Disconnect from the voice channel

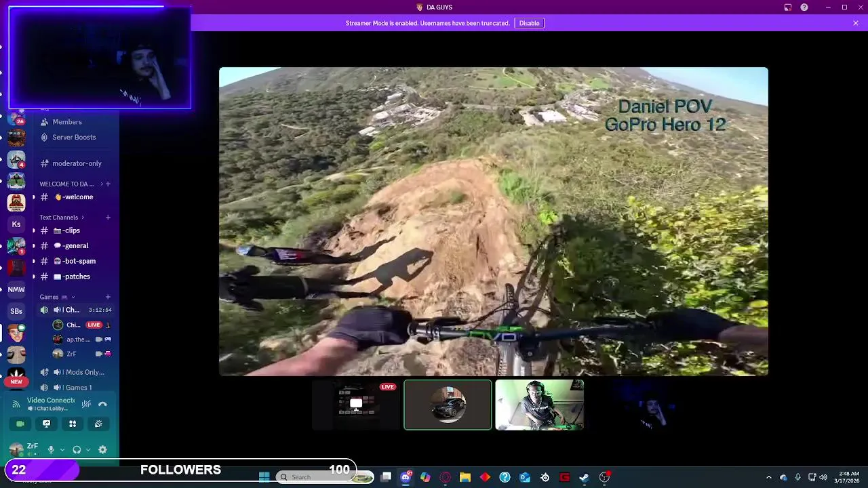click(102, 404)
